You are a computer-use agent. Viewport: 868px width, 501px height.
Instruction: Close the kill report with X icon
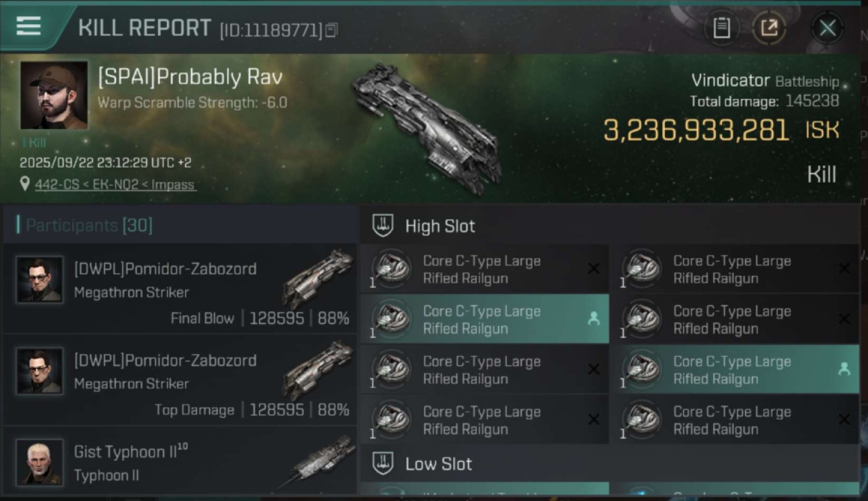pyautogui.click(x=827, y=28)
